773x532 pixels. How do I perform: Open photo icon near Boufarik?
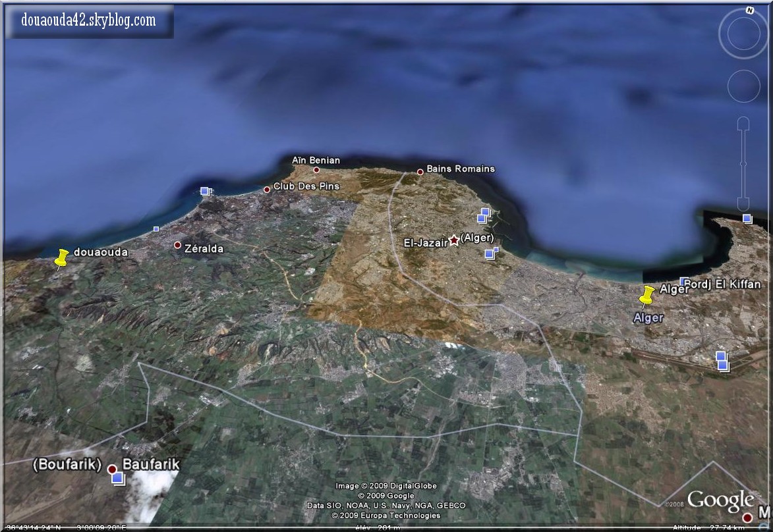tap(117, 478)
